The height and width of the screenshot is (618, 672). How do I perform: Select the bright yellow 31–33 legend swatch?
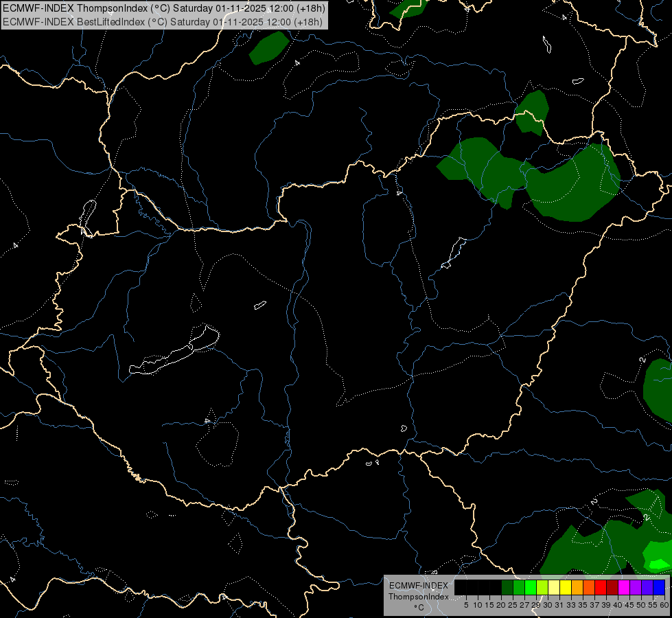click(566, 587)
